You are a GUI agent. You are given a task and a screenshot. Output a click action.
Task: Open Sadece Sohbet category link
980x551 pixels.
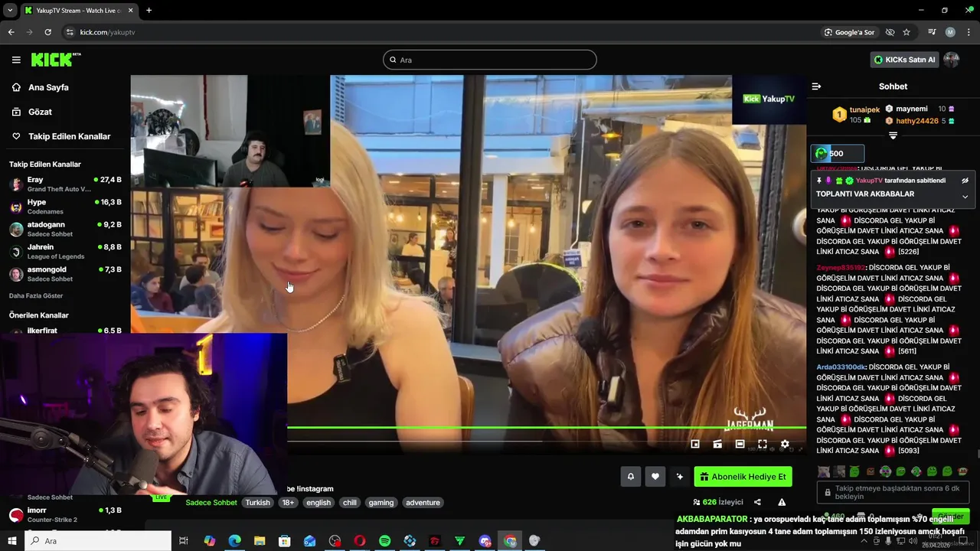tap(211, 503)
